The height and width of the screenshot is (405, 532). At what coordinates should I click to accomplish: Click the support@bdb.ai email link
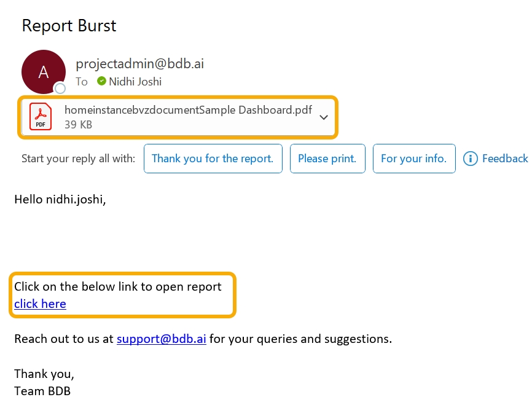pos(162,339)
